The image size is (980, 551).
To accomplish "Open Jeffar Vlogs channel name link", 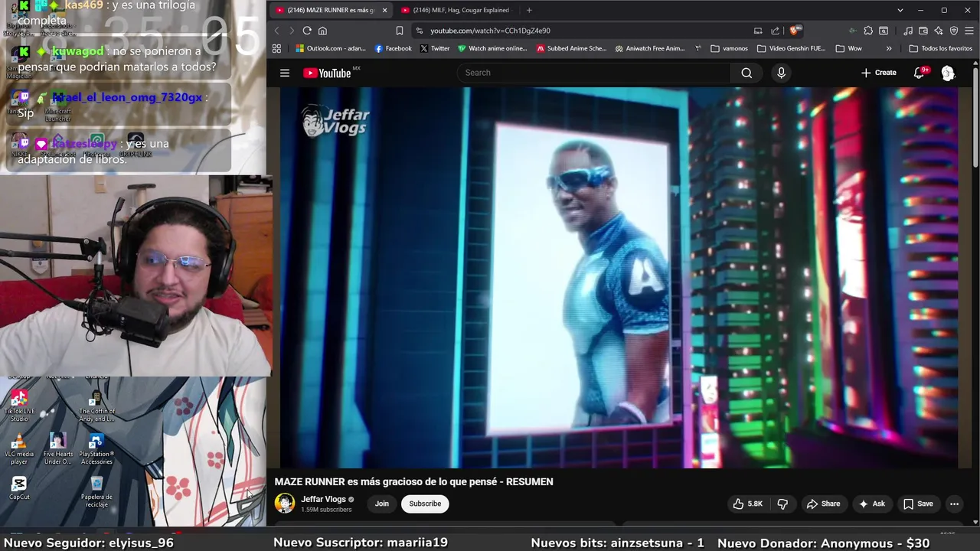I will tap(323, 499).
